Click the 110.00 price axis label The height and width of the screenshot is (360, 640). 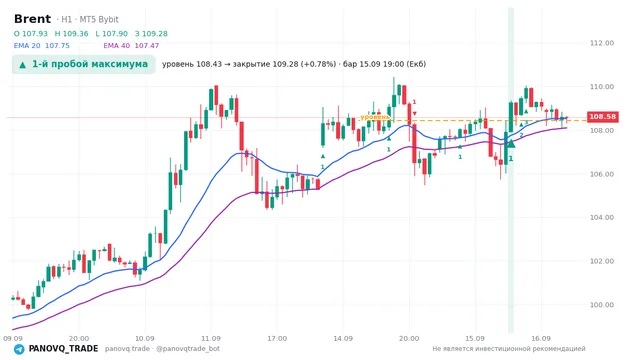tap(602, 87)
